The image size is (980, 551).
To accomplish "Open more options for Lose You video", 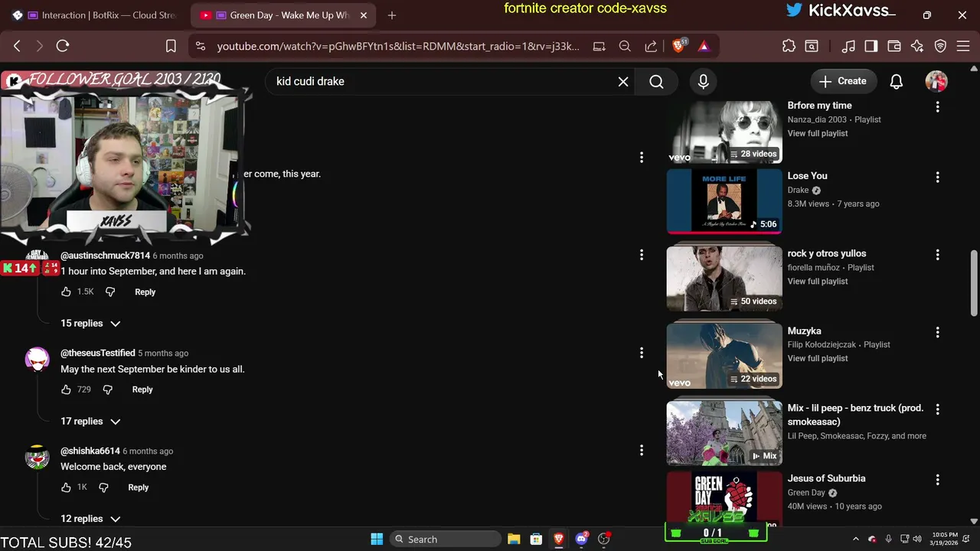I will pos(937,178).
